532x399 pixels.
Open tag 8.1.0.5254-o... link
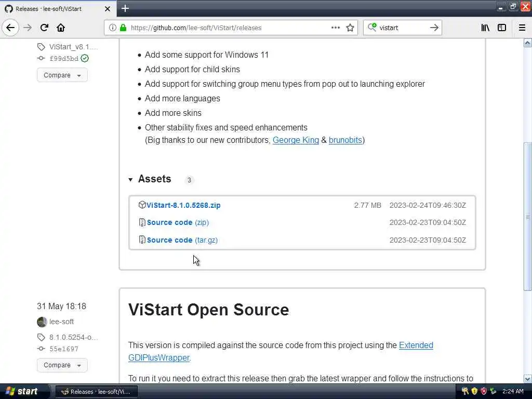coord(73,337)
